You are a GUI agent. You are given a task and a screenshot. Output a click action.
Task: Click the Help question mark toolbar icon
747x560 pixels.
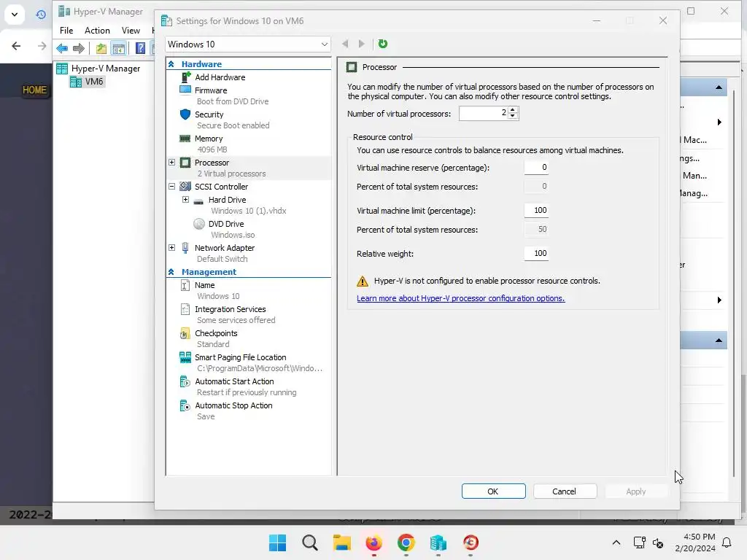click(x=140, y=47)
